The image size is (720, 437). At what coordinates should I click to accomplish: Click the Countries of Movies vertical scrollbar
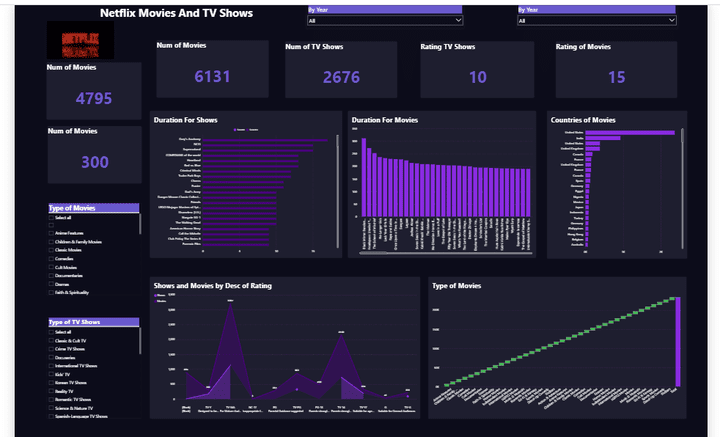click(682, 188)
